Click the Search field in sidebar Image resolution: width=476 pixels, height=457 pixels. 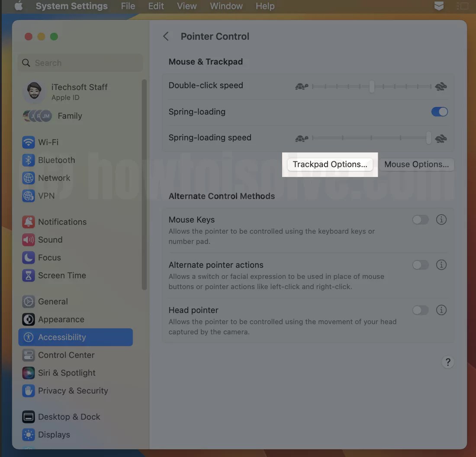point(80,63)
